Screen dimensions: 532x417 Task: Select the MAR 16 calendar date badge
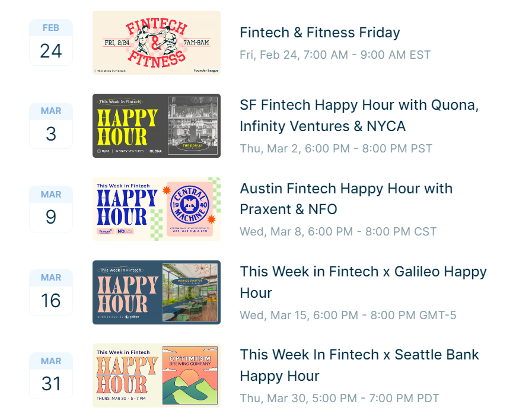(x=51, y=292)
